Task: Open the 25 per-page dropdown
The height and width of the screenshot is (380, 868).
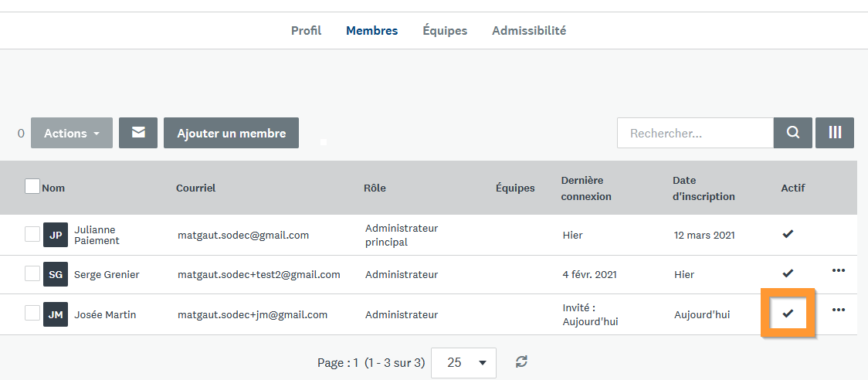Action: (463, 362)
